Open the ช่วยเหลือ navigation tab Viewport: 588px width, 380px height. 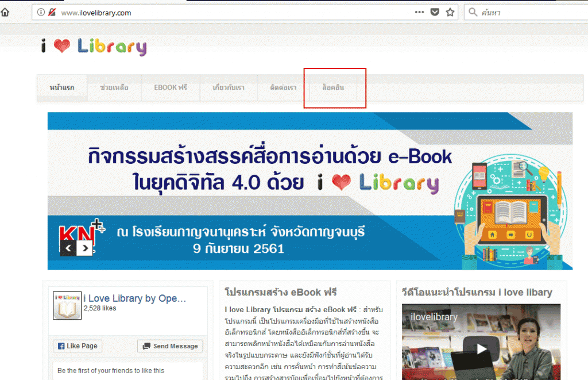click(114, 87)
